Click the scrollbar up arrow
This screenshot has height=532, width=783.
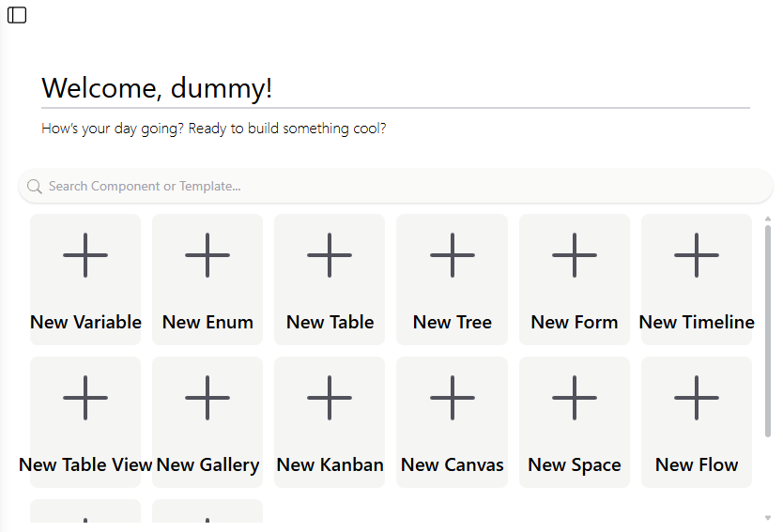click(x=768, y=220)
